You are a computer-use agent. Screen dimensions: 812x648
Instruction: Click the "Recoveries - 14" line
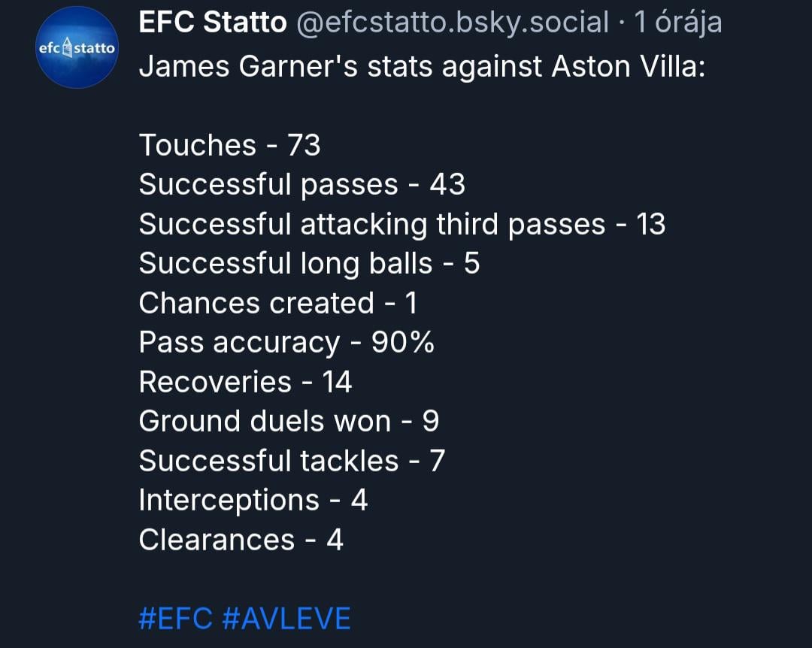(x=245, y=382)
